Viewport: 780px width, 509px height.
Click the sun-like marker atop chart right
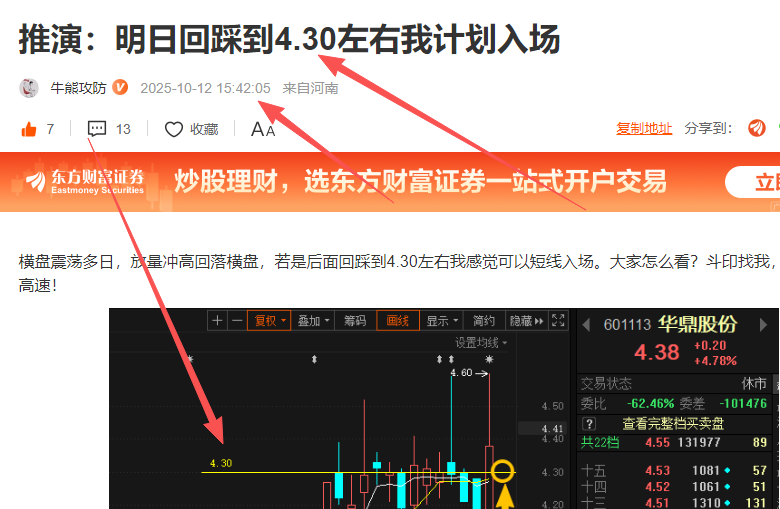tap(489, 359)
